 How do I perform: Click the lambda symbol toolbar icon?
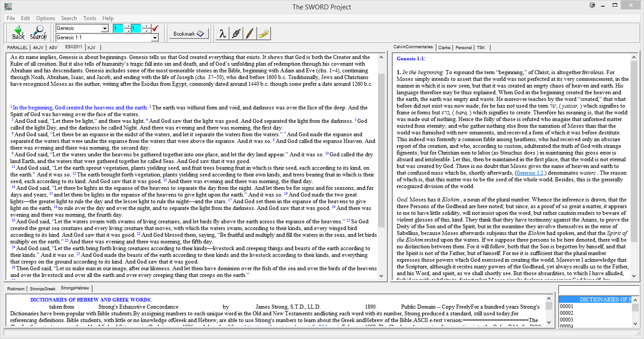point(222,33)
